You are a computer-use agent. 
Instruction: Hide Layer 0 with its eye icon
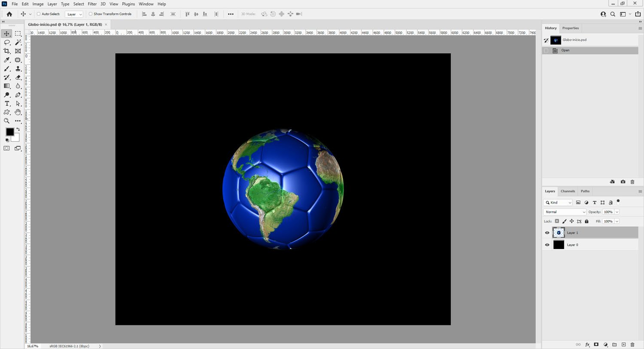[547, 245]
